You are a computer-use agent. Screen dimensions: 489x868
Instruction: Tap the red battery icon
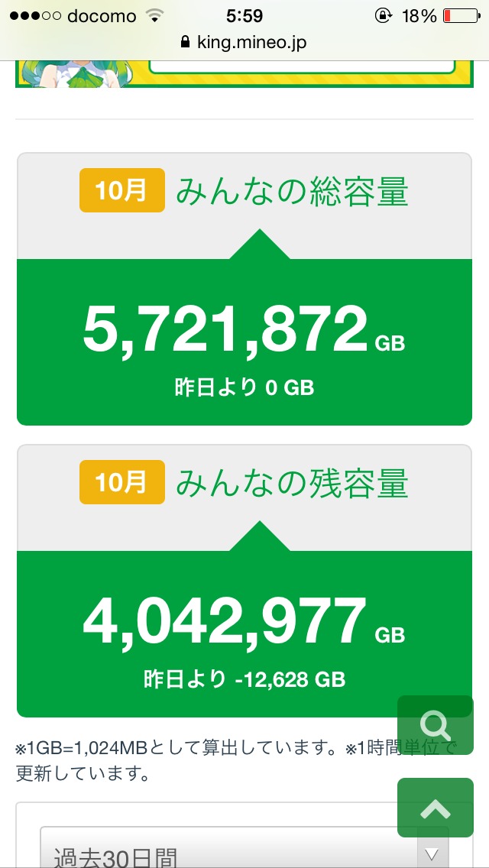458,16
